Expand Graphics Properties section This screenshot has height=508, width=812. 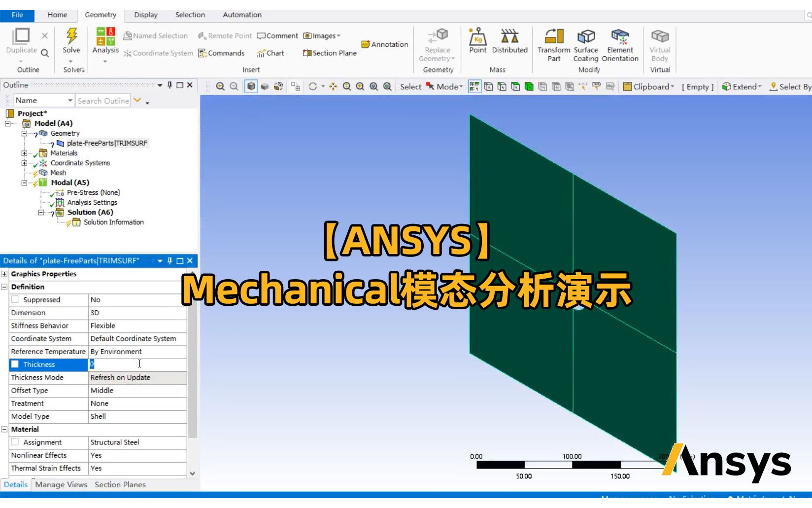4,274
